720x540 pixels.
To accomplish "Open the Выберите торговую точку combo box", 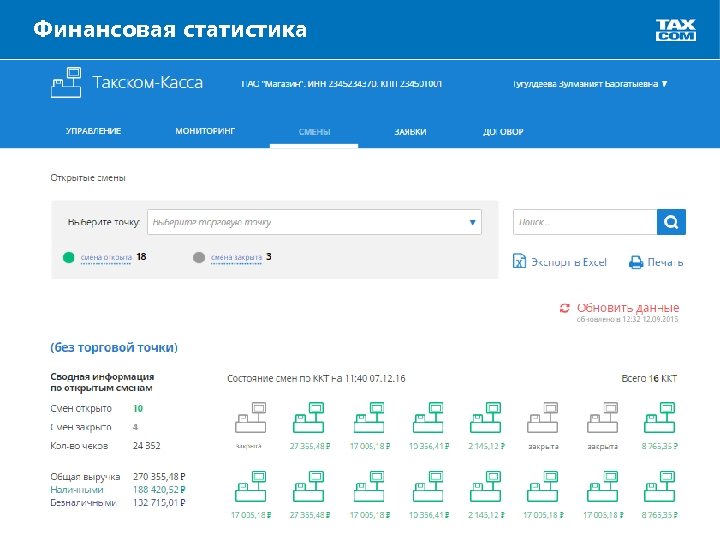I will click(314, 222).
